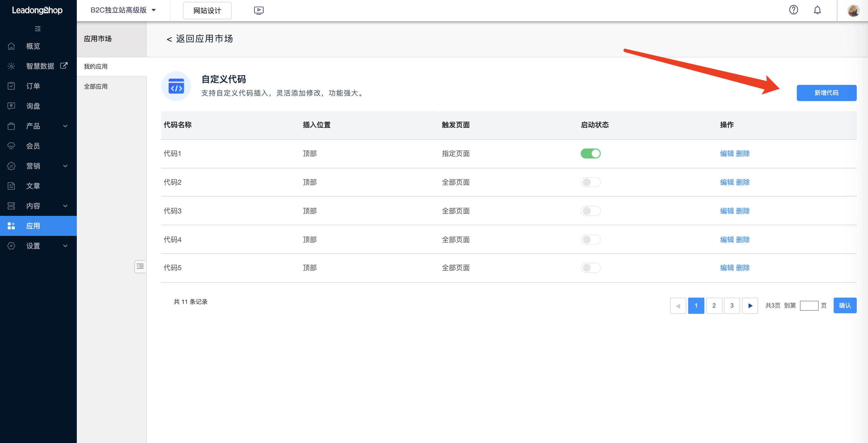Viewport: 868px width, 443px height.
Task: Disable the 代码1 status toggle
Action: click(x=590, y=153)
